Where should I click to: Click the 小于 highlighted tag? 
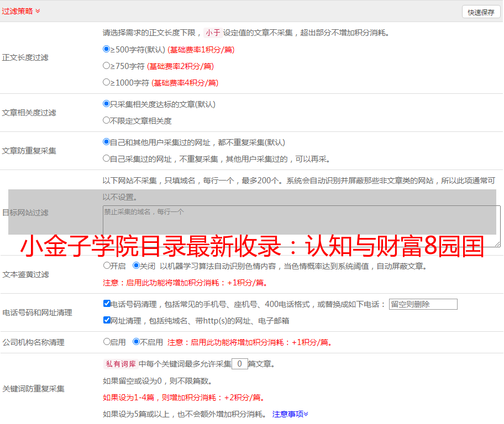(213, 33)
